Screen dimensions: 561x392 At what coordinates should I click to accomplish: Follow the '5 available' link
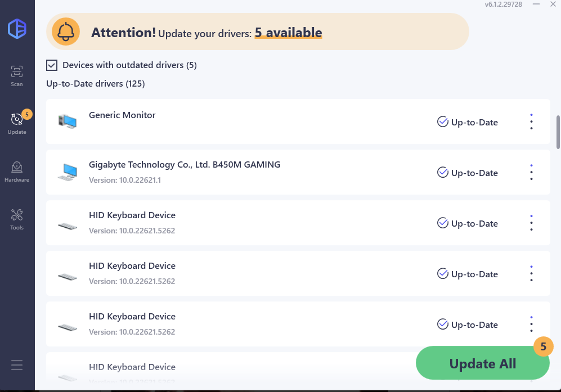point(288,33)
